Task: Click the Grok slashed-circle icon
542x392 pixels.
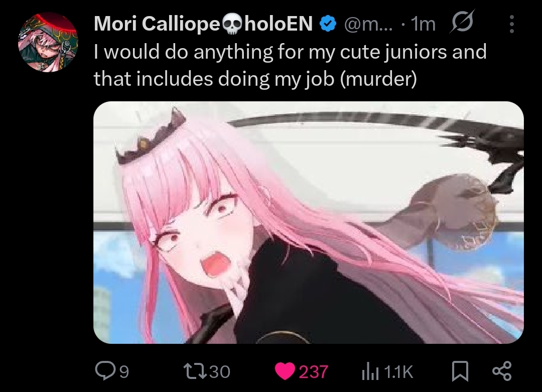Action: (x=462, y=22)
